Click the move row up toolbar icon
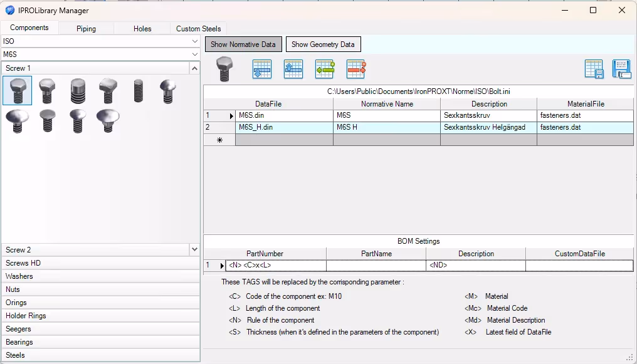This screenshot has width=637, height=364. coord(293,69)
